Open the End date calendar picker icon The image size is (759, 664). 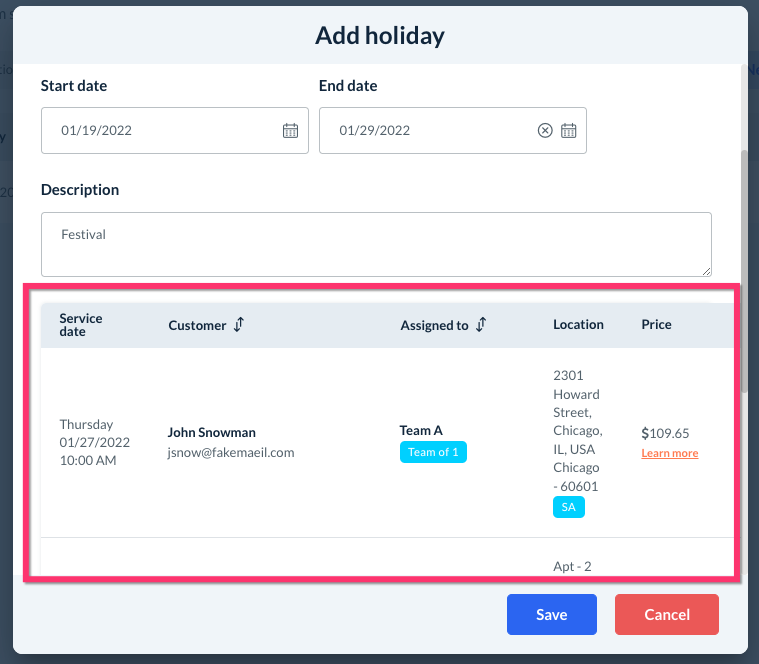568,130
